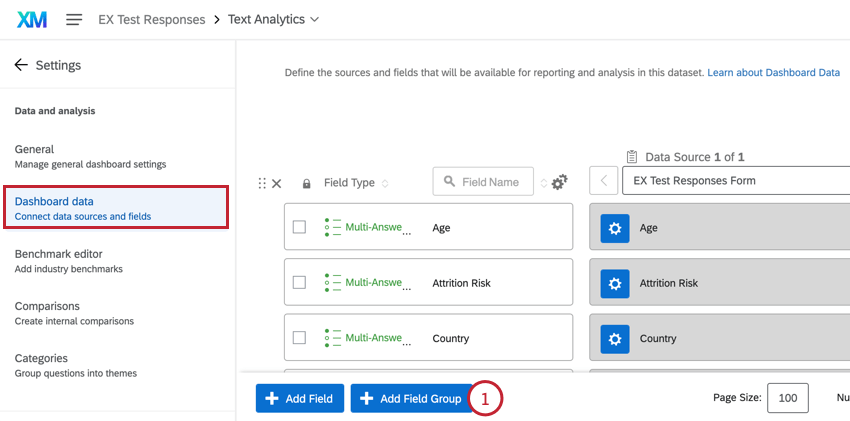This screenshot has width=850, height=421.
Task: Check the Age field checkbox
Action: (x=299, y=227)
